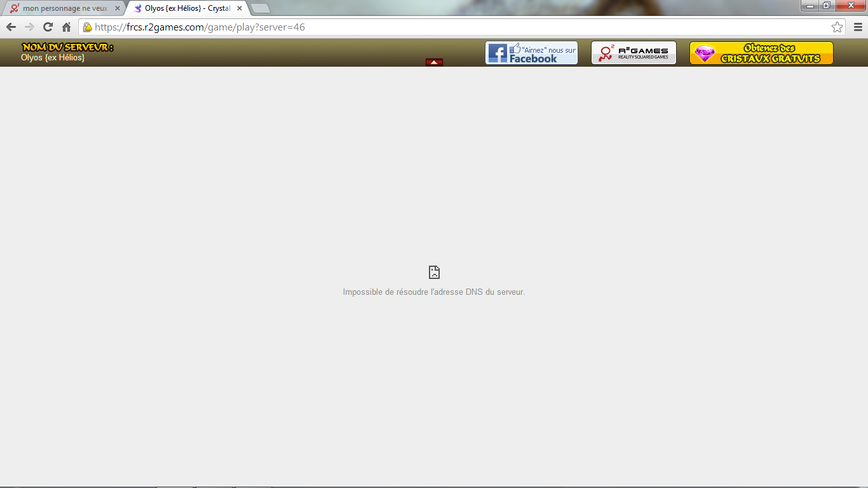Click the browser Back arrow
This screenshot has width=868, height=488.
[11, 27]
